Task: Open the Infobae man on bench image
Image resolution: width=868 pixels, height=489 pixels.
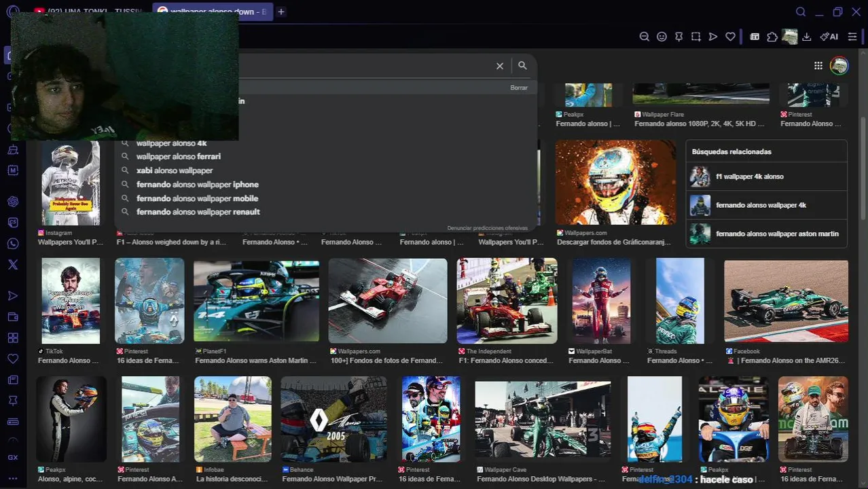Action: 232,419
